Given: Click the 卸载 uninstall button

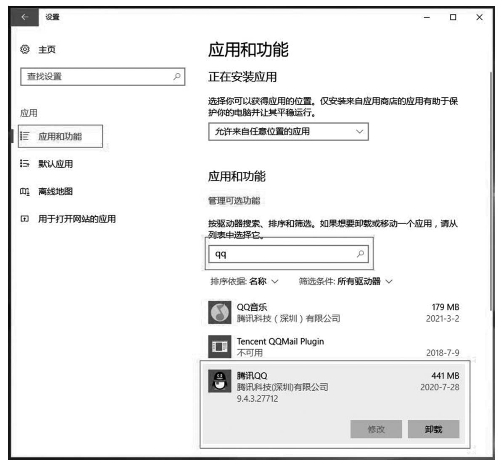Looking at the screenshot, I should [433, 429].
